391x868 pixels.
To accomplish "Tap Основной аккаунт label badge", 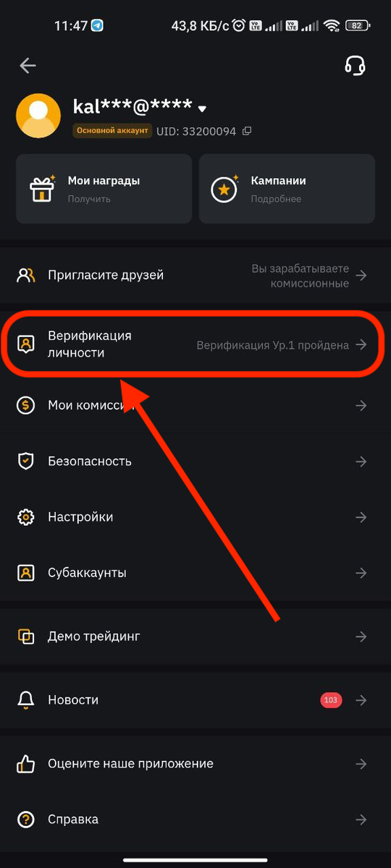I will (112, 131).
